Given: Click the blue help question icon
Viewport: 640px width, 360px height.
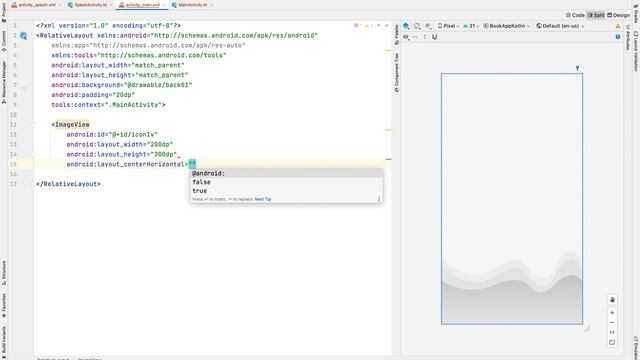Looking at the screenshot, I should coord(618,37).
